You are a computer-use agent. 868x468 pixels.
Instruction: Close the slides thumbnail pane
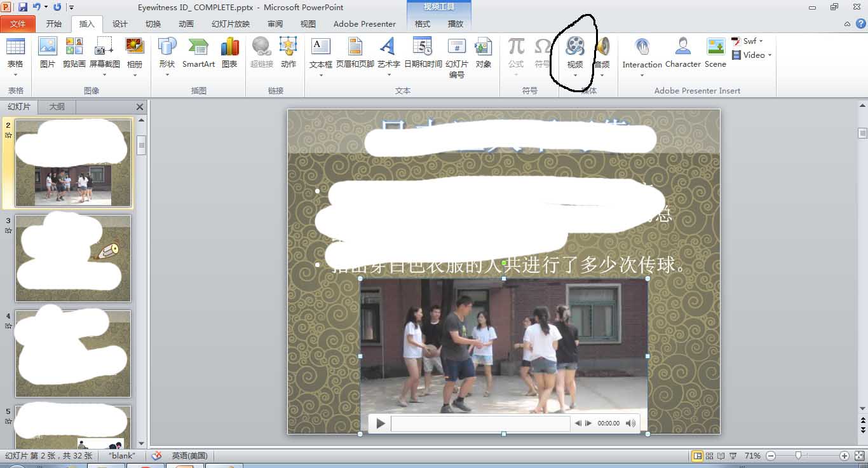coord(140,107)
